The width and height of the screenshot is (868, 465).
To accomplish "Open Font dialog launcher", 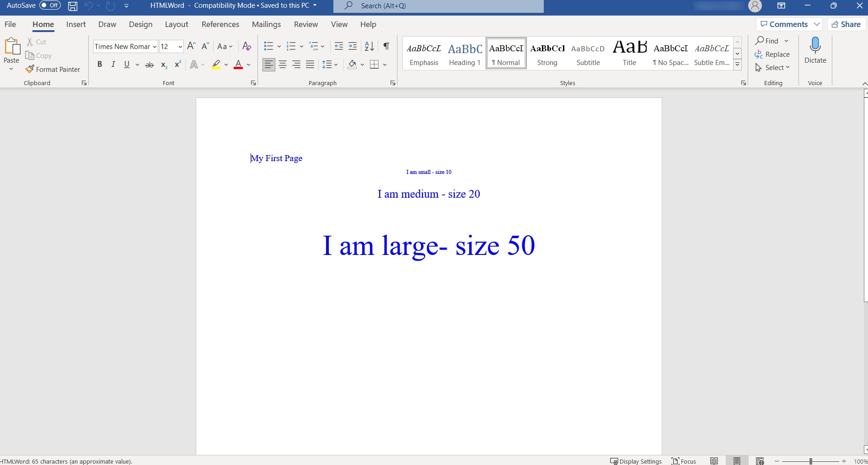I will 253,83.
